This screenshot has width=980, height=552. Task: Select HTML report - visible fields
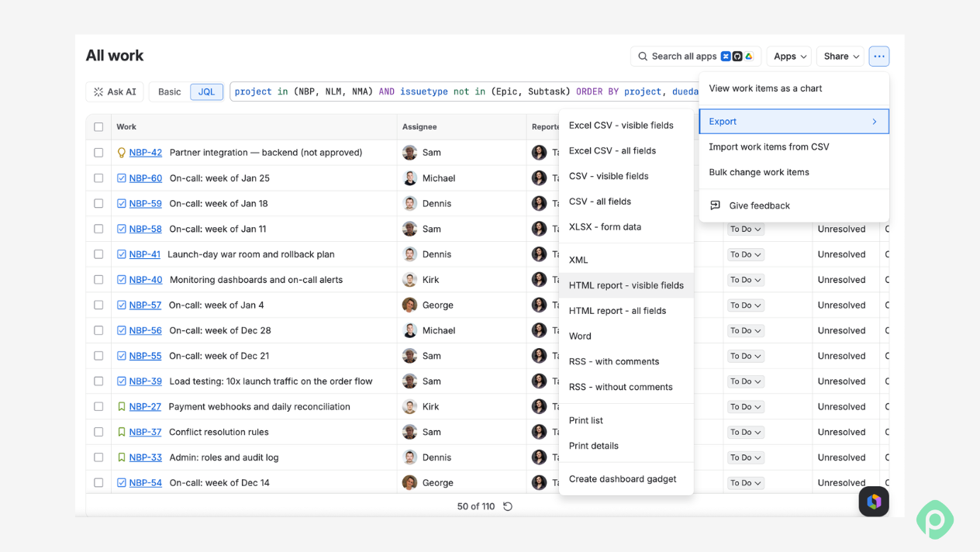click(626, 285)
